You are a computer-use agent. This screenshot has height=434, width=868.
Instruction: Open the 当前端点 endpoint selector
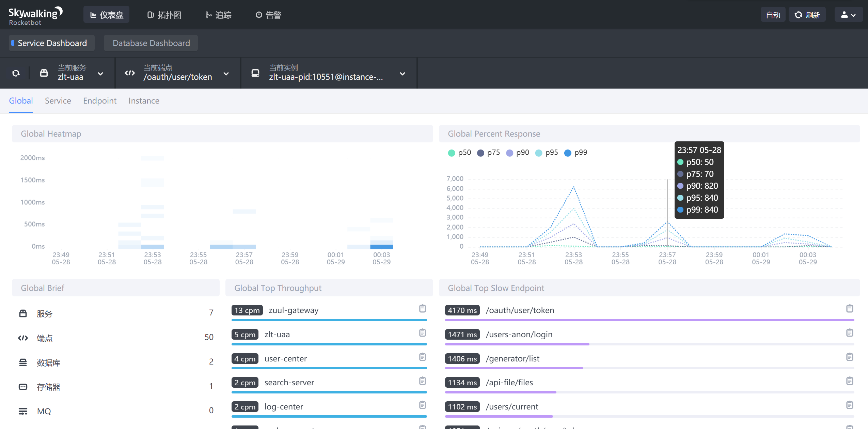226,74
